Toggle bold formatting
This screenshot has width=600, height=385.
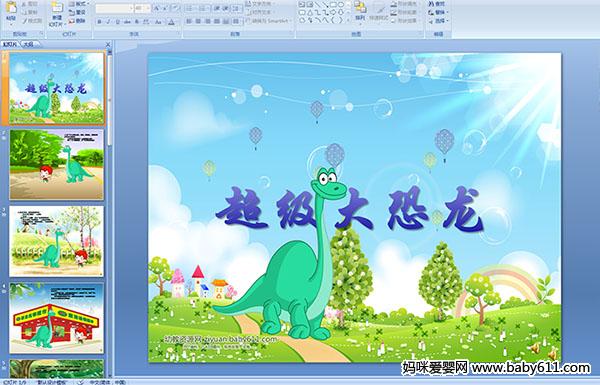(x=99, y=22)
